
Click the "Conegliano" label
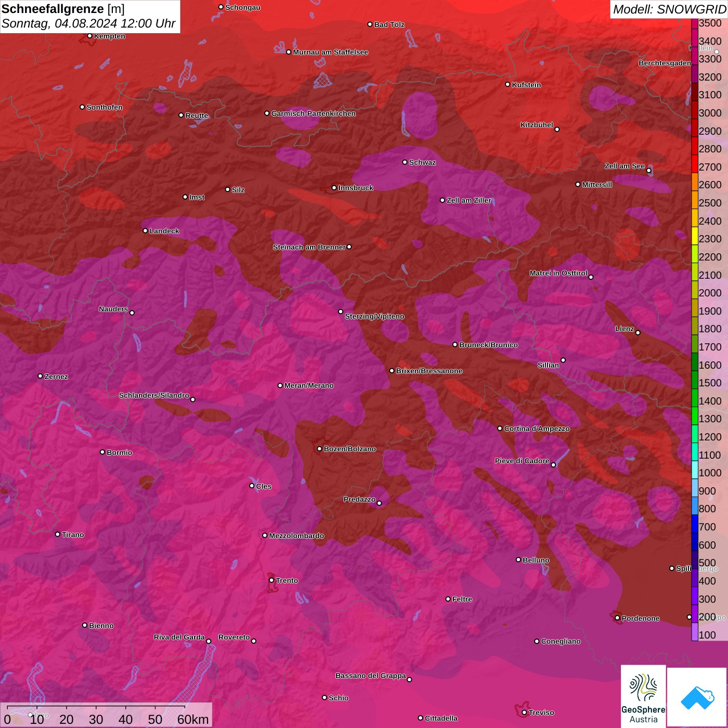pos(561,641)
